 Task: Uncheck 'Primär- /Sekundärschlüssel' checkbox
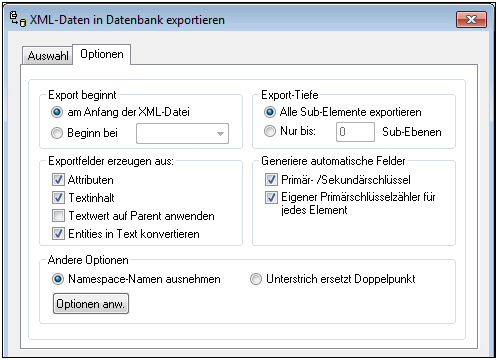271,180
